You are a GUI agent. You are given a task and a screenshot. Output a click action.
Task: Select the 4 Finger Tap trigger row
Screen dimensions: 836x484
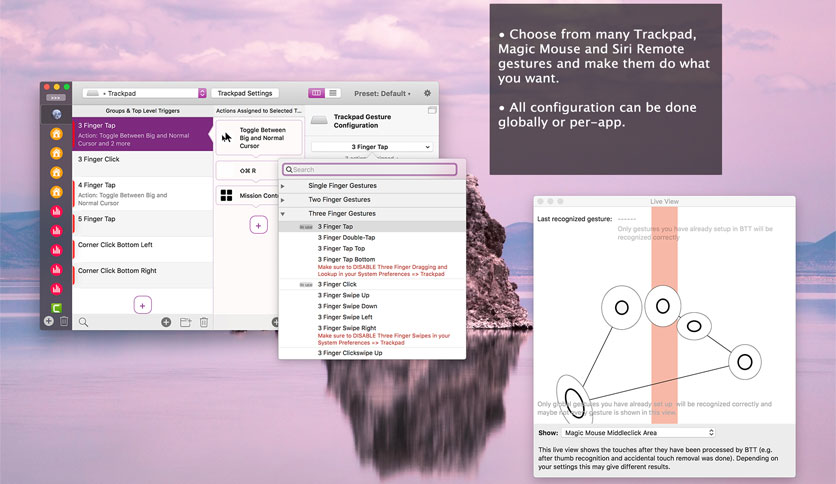142,193
